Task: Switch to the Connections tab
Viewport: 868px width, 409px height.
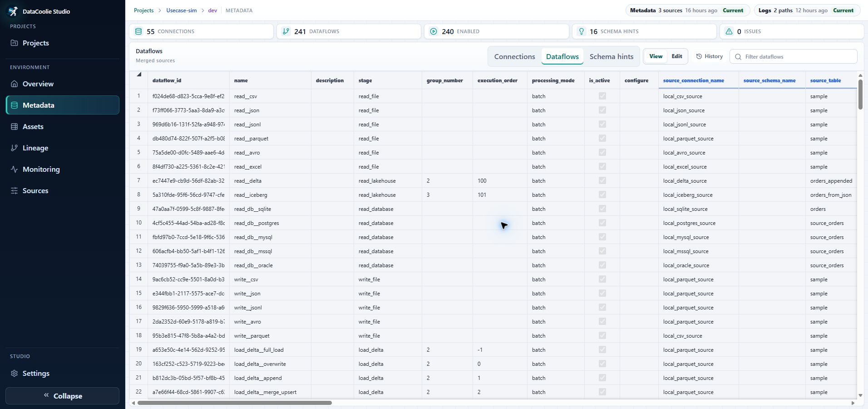Action: pyautogui.click(x=514, y=57)
